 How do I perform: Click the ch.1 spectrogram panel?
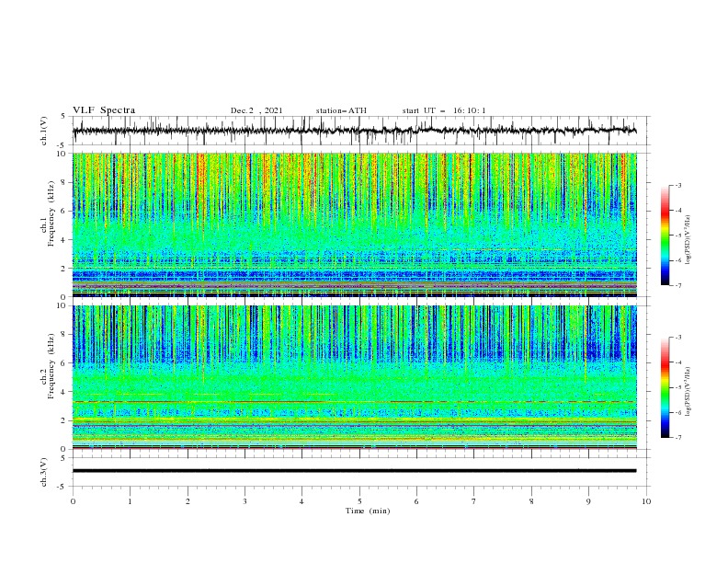354,224
